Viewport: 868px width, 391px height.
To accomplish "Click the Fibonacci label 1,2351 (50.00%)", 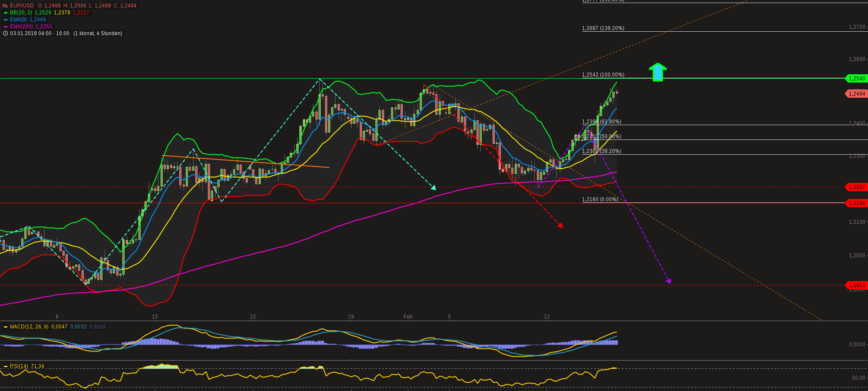I will click(x=602, y=136).
